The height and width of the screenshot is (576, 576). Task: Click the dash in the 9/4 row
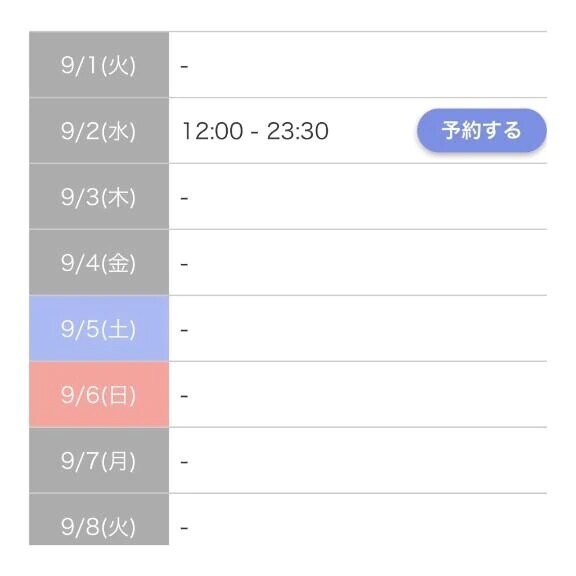coord(184,264)
